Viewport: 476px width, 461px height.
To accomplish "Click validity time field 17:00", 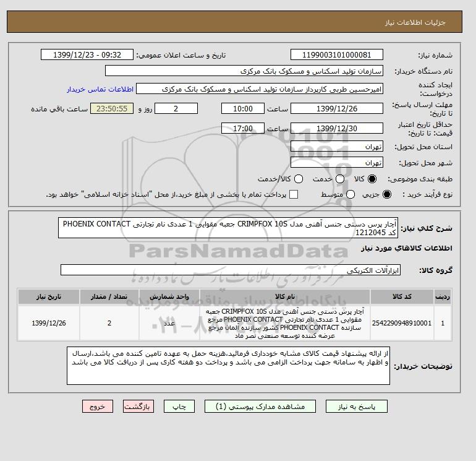I will click(x=243, y=128).
